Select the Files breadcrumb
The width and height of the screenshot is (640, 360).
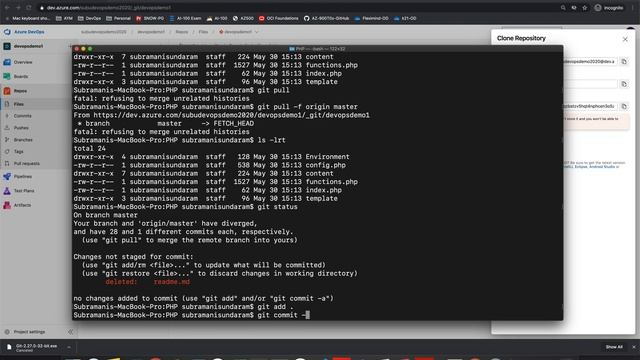click(203, 32)
